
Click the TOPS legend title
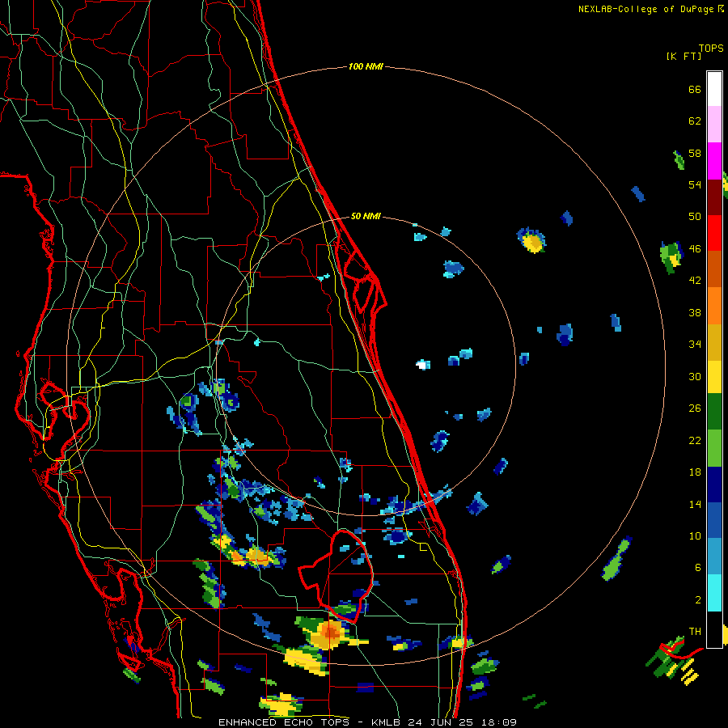point(711,49)
